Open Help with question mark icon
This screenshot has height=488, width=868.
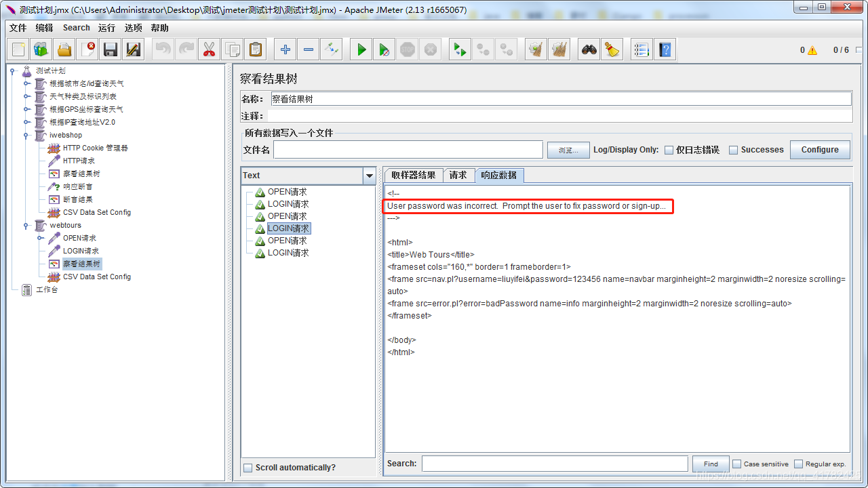[x=665, y=49]
